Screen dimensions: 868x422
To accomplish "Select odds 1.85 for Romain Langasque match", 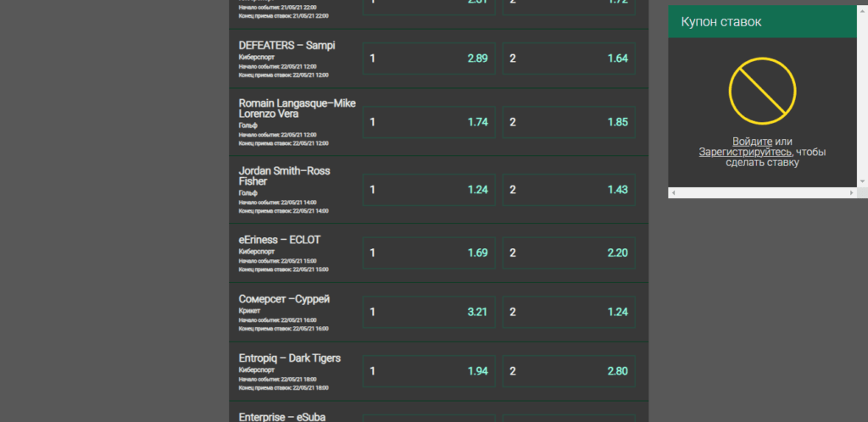I will click(x=569, y=122).
